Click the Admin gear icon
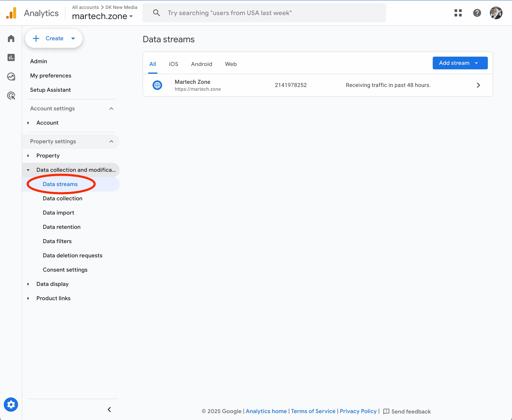Screen dimensions: 512x420 point(11,404)
